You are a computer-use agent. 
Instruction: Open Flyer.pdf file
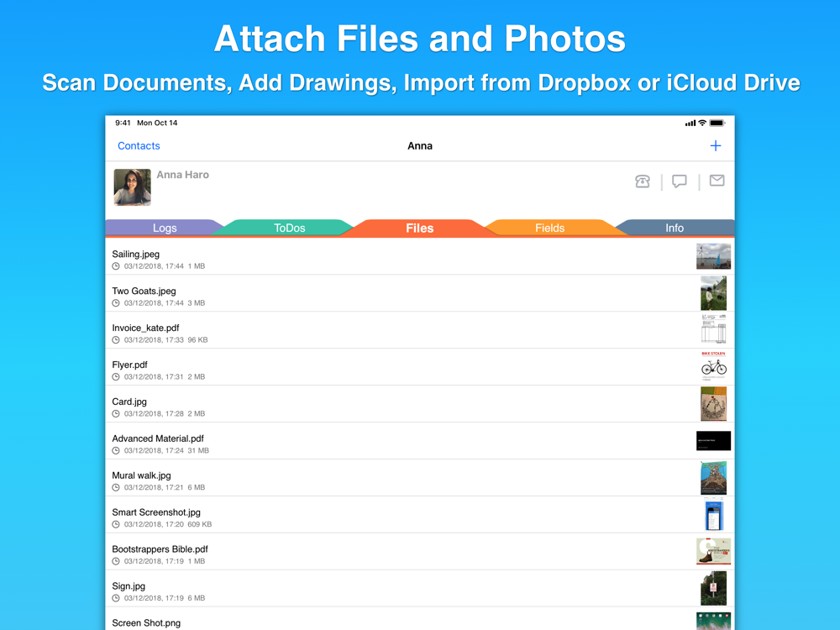(x=420, y=368)
